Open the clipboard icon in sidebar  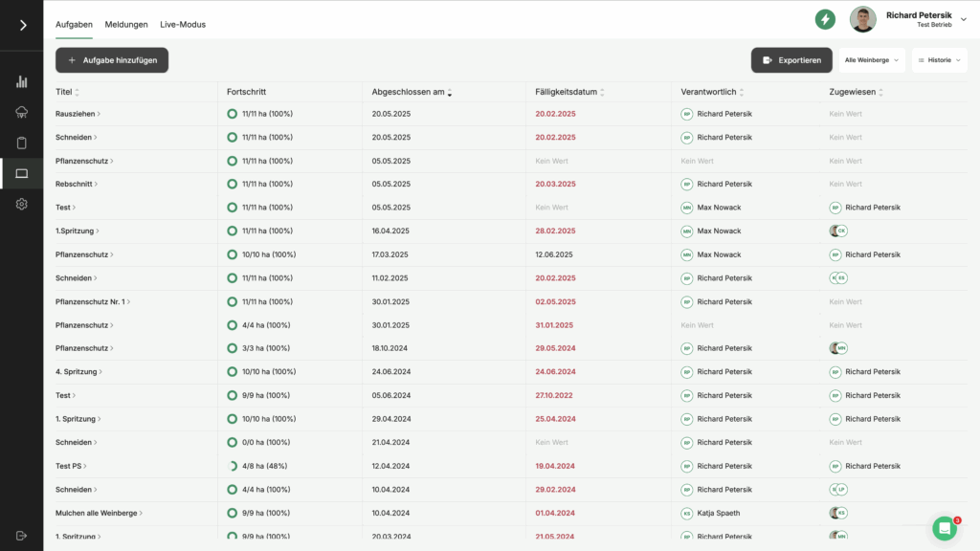pyautogui.click(x=22, y=143)
